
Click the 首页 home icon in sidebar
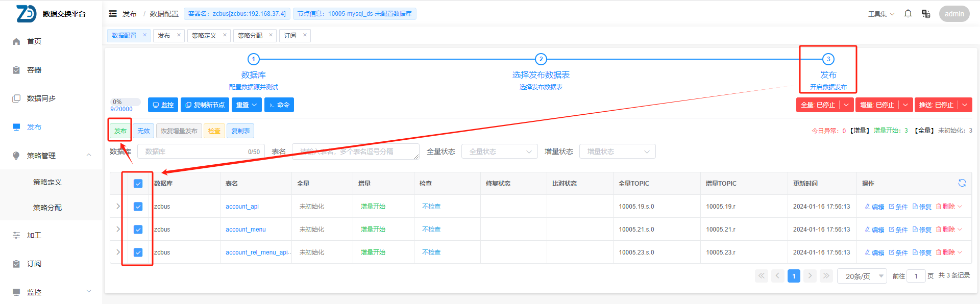pos(16,41)
